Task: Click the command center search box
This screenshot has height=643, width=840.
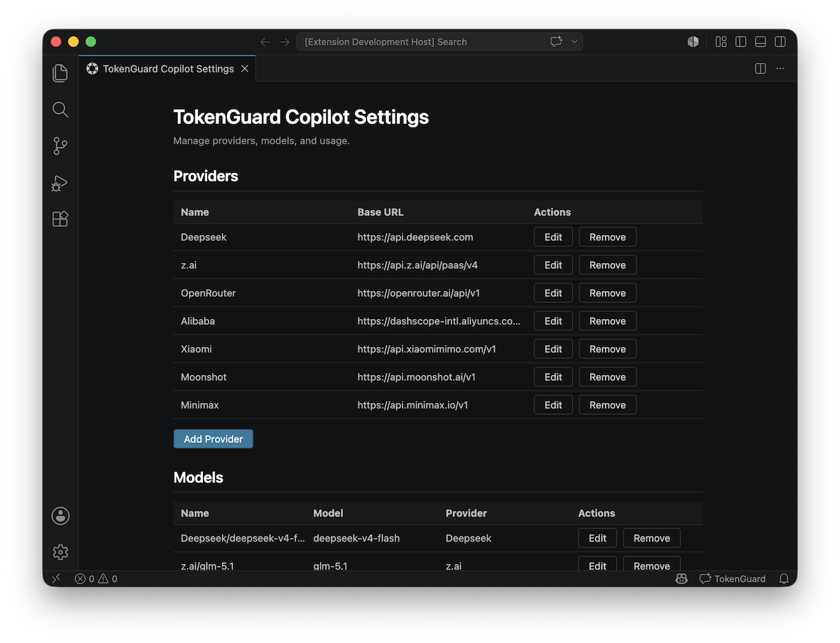Action: [420, 42]
